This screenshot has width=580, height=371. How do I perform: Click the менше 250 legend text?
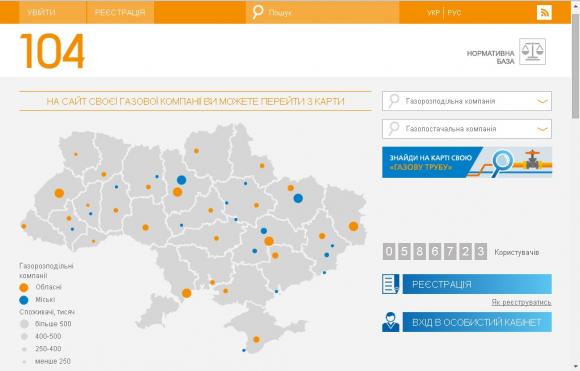pyautogui.click(x=53, y=361)
